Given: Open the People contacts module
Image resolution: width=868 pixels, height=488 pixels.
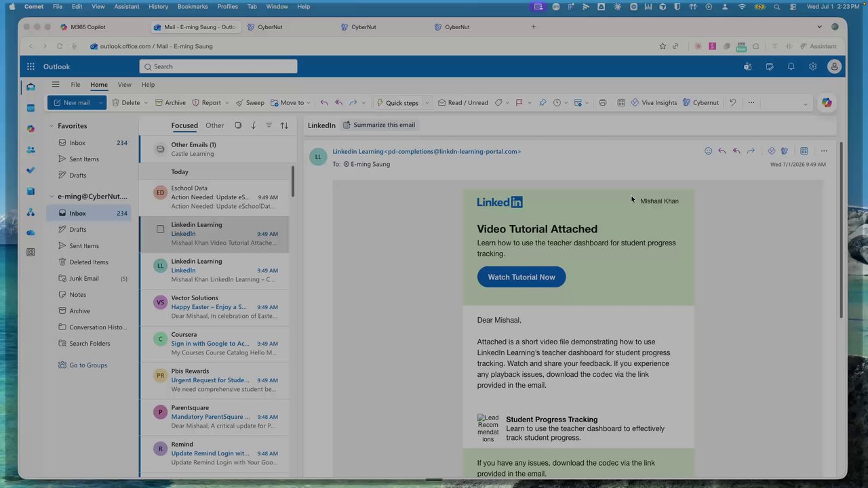Looking at the screenshot, I should coord(31,150).
